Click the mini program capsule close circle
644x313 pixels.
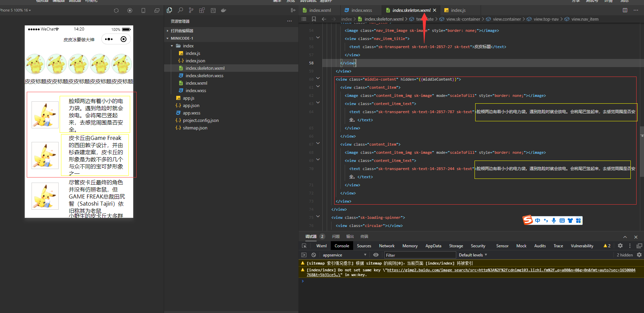(x=124, y=39)
